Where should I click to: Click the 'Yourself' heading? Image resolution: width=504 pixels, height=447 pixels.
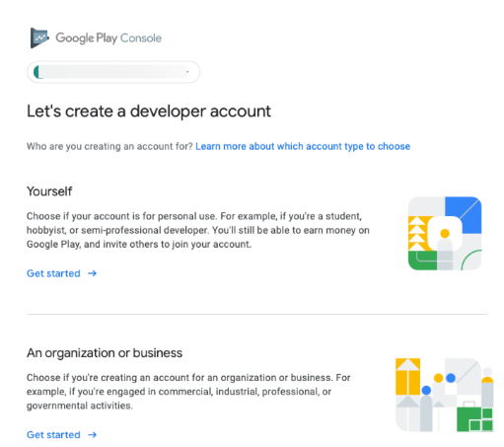coord(49,191)
